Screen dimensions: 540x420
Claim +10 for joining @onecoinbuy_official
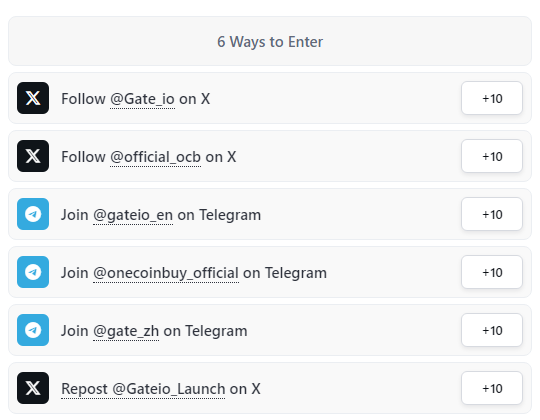pos(492,272)
